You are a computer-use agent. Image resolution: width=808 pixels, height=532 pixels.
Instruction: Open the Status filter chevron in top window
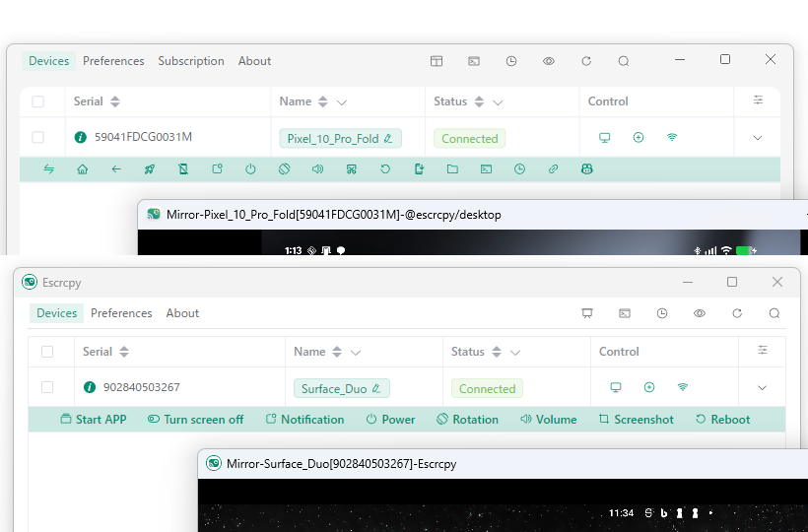(498, 102)
